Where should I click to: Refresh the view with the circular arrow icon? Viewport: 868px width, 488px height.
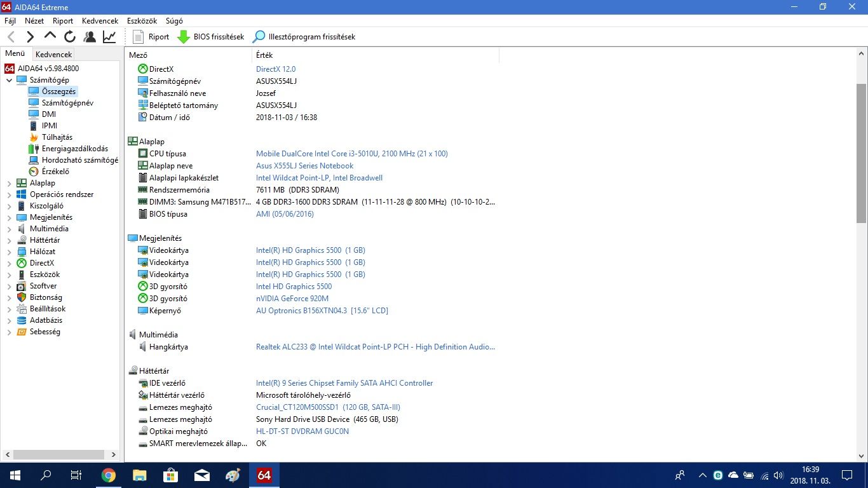click(x=70, y=37)
